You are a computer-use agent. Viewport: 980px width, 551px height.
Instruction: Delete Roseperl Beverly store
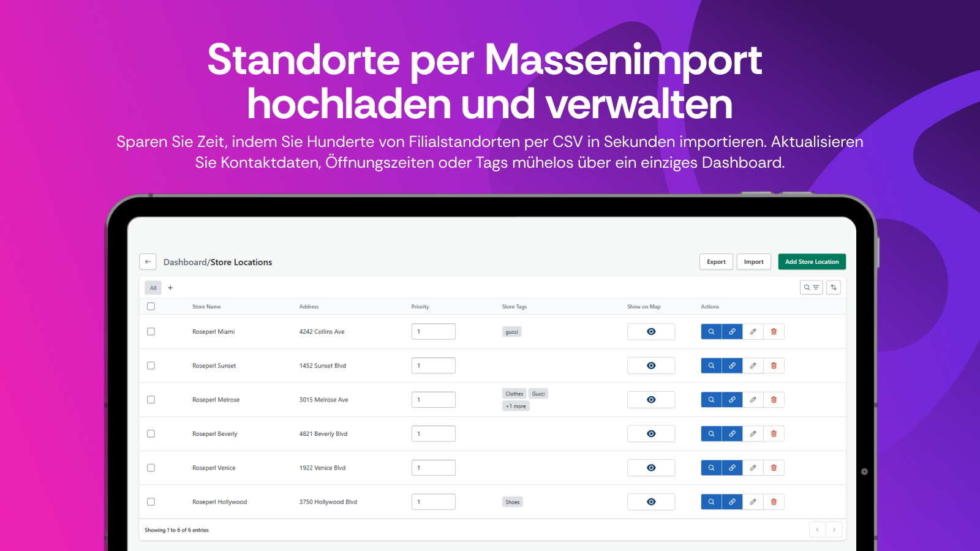coord(774,433)
